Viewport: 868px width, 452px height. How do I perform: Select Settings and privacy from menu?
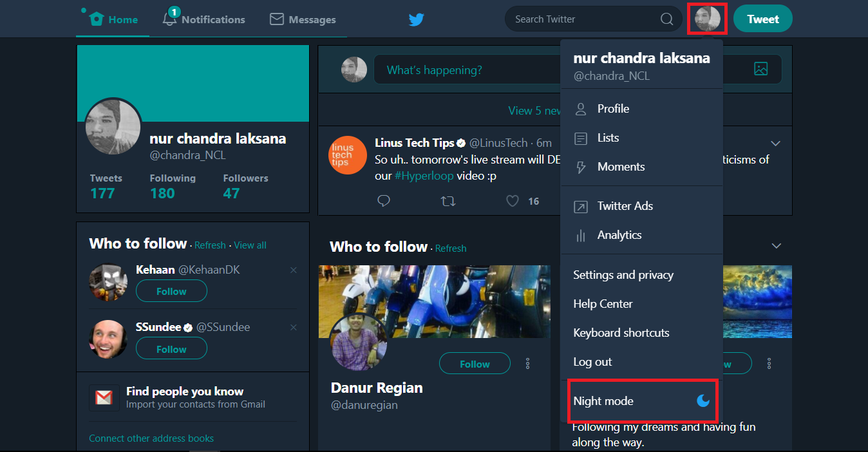click(x=623, y=275)
